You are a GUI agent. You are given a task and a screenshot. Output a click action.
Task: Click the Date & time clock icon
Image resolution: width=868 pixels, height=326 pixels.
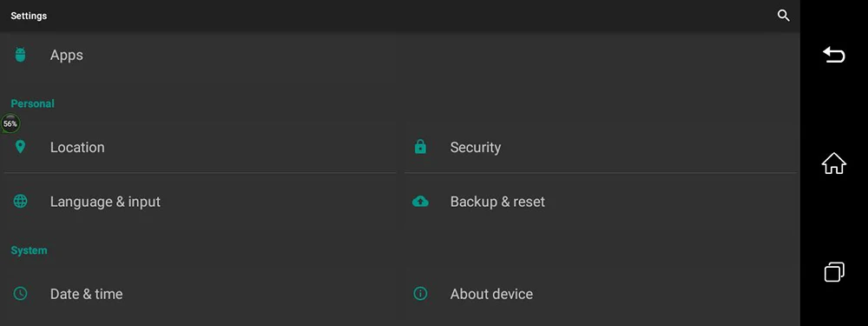pos(21,293)
